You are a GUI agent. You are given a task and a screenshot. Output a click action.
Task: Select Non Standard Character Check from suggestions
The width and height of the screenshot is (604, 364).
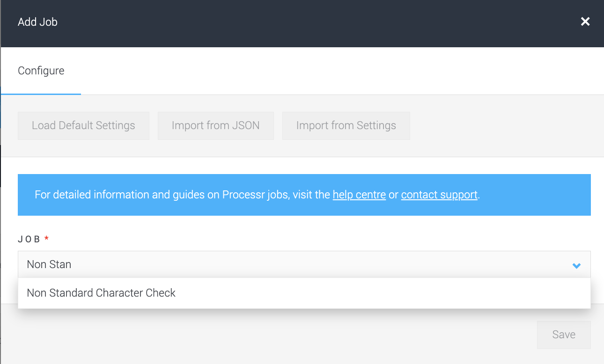[x=101, y=293]
